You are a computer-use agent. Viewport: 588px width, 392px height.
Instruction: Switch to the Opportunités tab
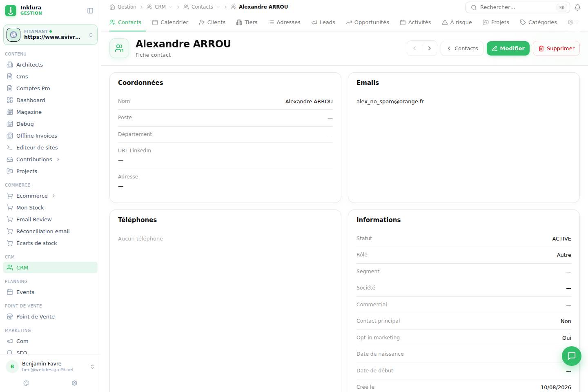click(367, 22)
